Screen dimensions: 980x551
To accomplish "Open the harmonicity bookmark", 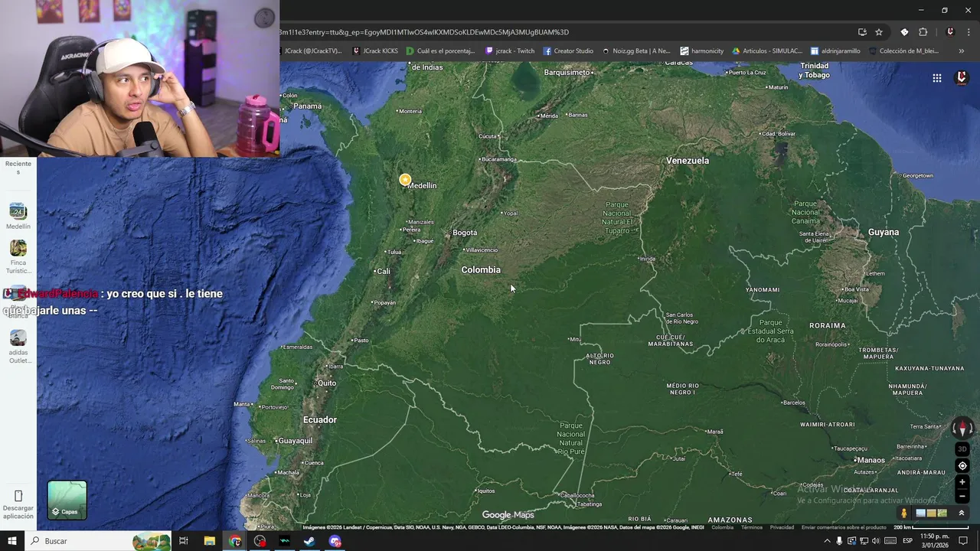I will 701,51.
